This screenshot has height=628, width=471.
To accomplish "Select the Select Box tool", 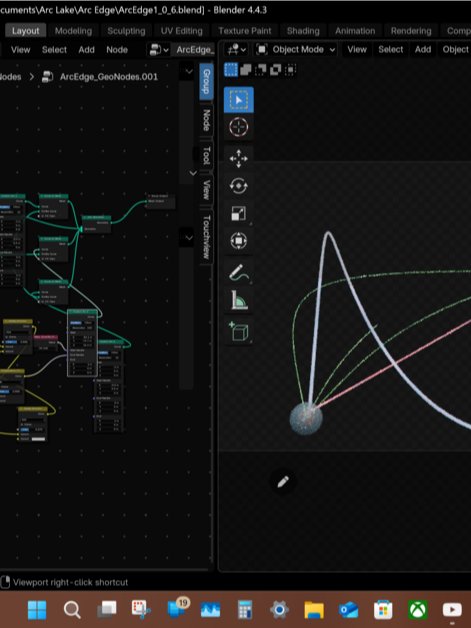I will click(x=238, y=99).
